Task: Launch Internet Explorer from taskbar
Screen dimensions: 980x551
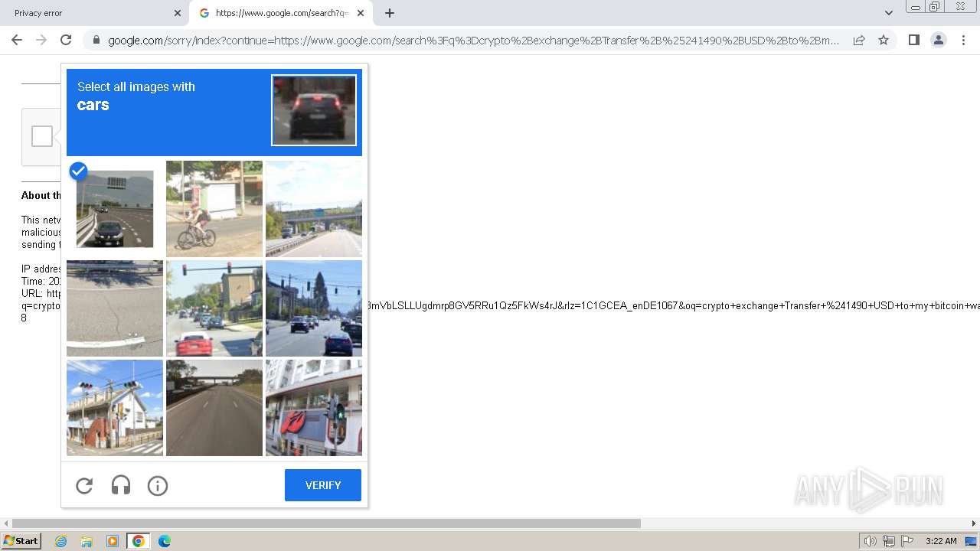Action: tap(60, 541)
